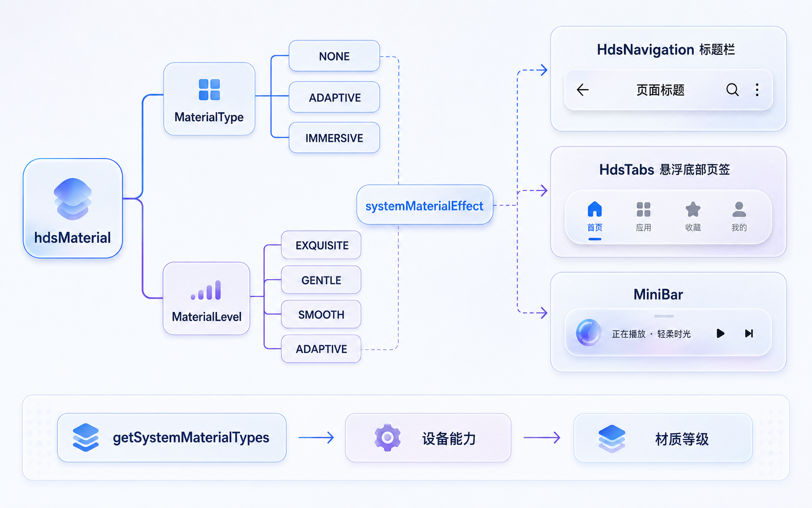The height and width of the screenshot is (508, 812).
Task: Click the MaterialLevel label
Action: tap(206, 316)
